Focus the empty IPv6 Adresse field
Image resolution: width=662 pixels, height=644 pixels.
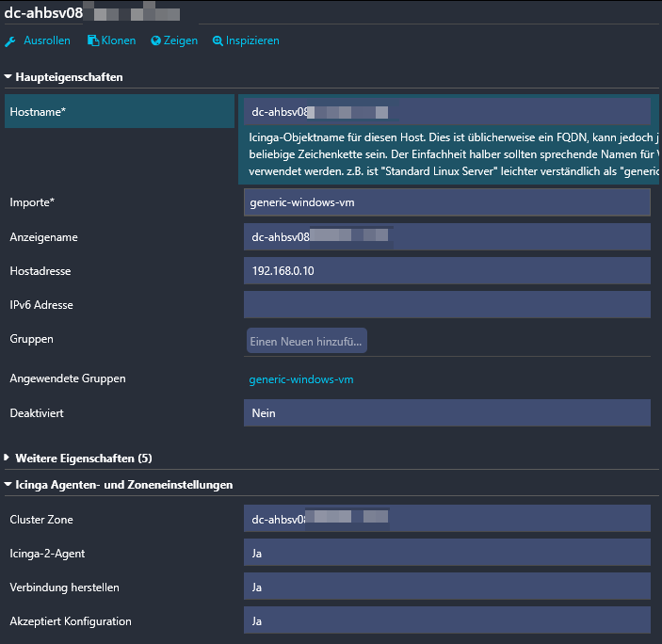click(446, 305)
